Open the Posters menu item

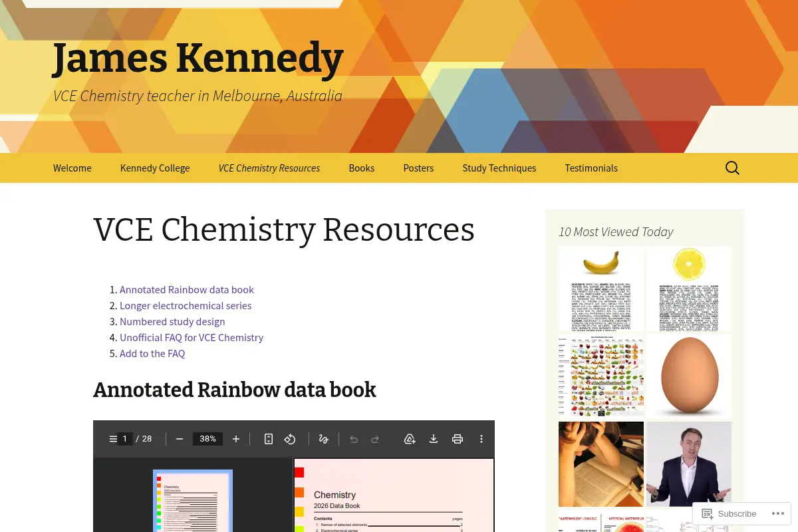pyautogui.click(x=418, y=168)
